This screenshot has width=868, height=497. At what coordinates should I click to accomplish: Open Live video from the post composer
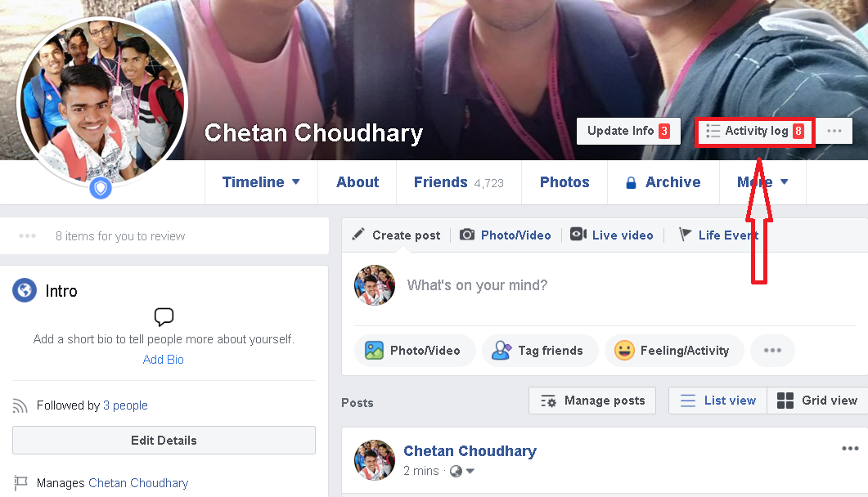[612, 235]
